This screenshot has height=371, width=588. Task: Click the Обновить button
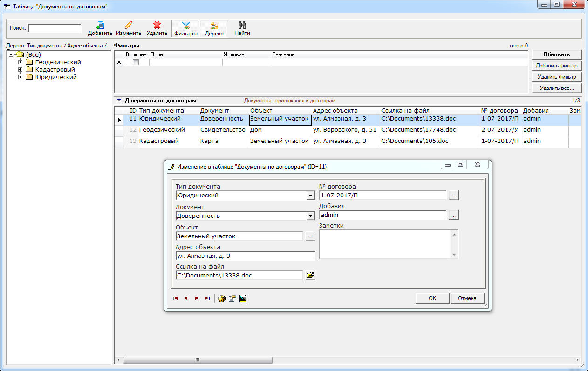click(x=557, y=54)
